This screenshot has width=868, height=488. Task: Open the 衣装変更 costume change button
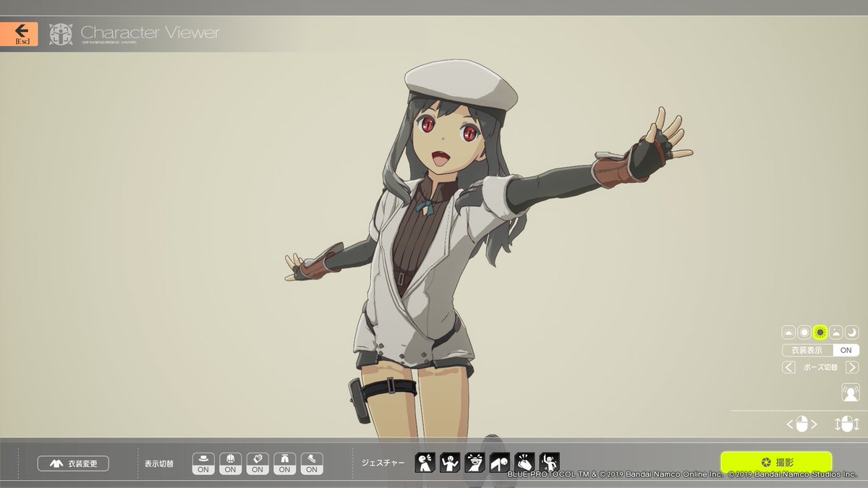(73, 463)
